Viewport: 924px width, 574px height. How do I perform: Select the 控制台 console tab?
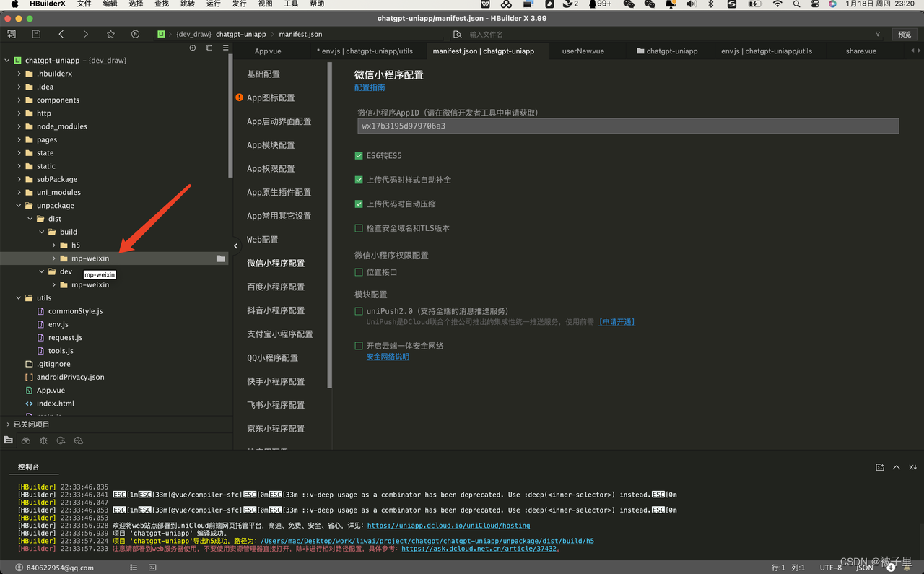click(28, 467)
